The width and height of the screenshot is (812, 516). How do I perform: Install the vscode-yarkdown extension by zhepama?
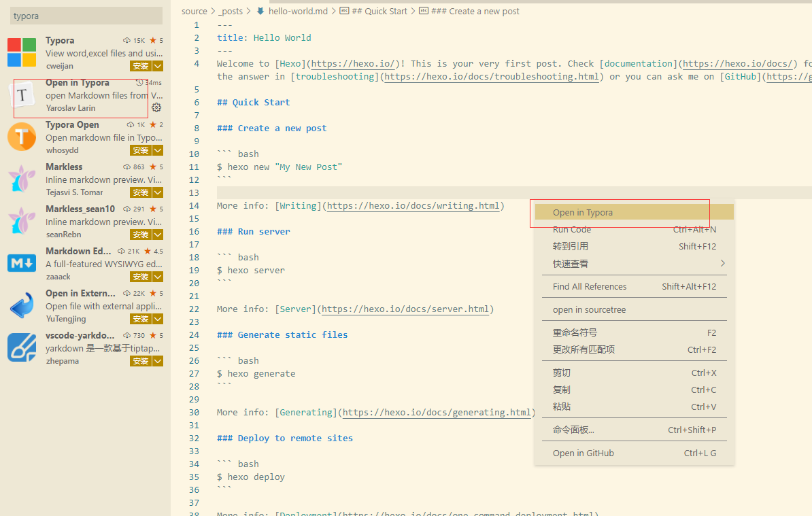[141, 361]
